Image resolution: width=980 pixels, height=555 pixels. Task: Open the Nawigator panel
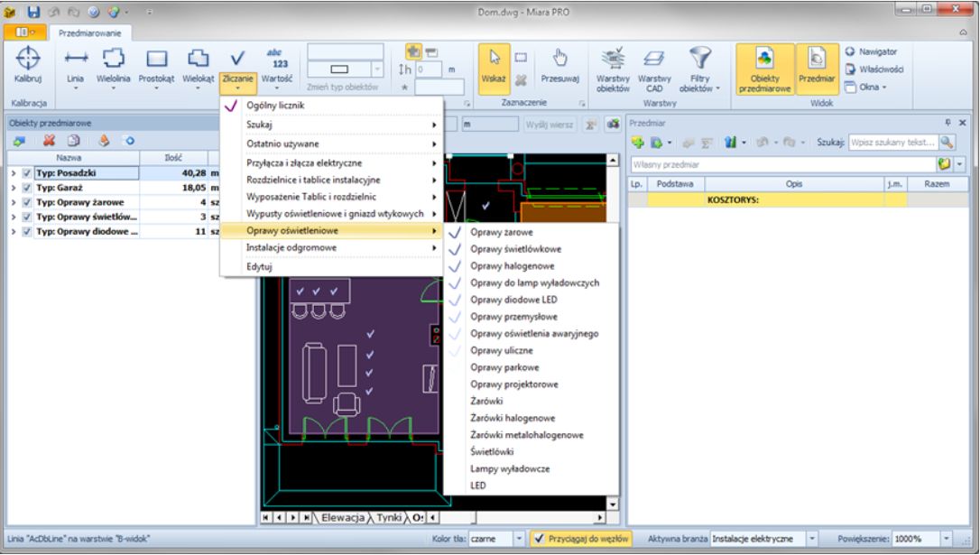[871, 51]
